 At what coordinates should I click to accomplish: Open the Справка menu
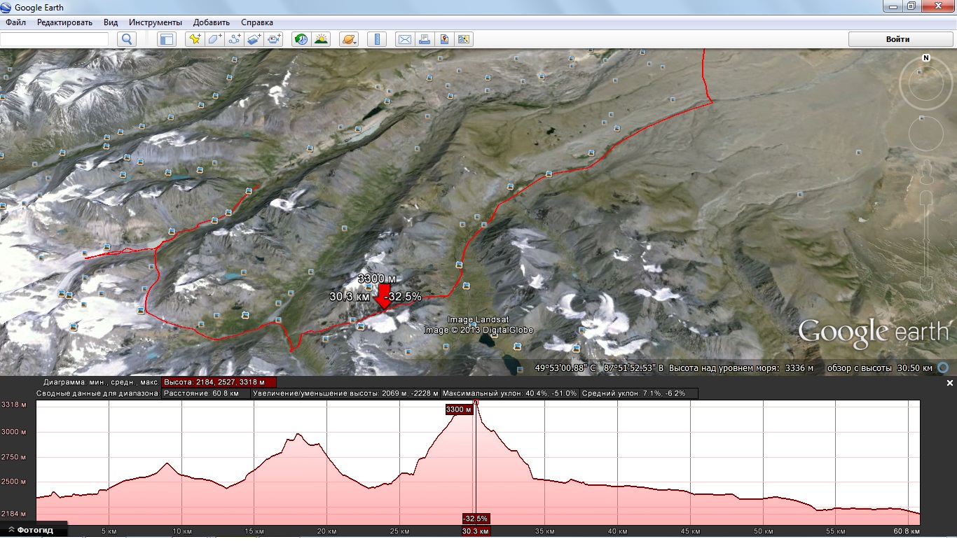tap(258, 22)
